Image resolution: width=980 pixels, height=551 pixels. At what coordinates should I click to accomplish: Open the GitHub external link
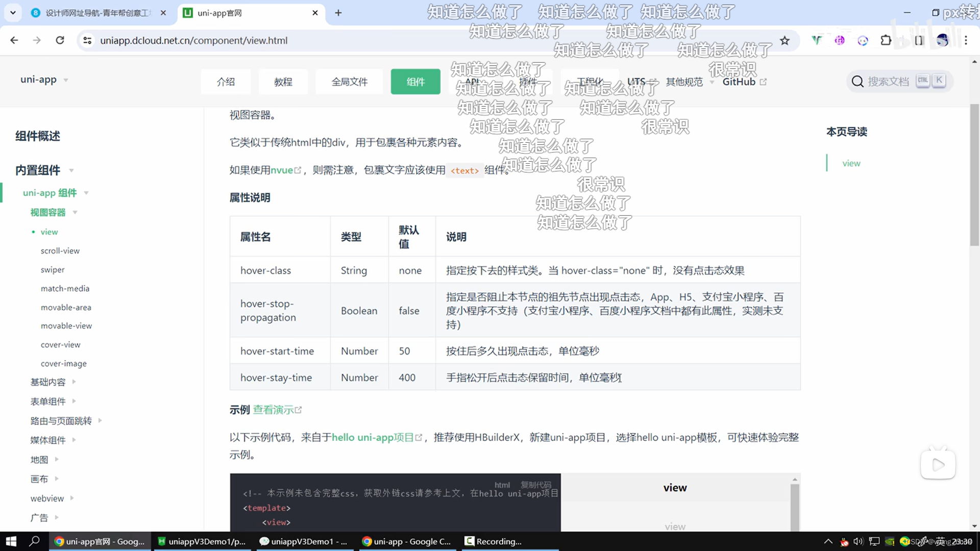pos(744,82)
